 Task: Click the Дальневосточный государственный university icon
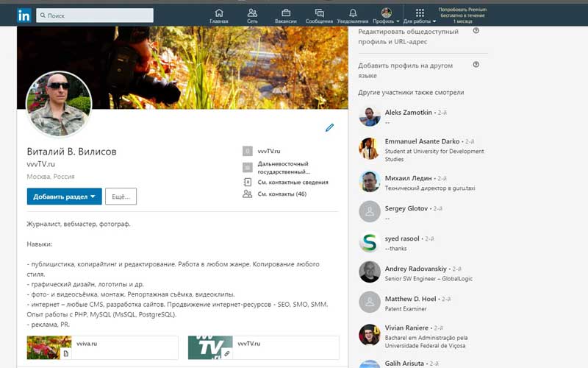click(x=248, y=167)
